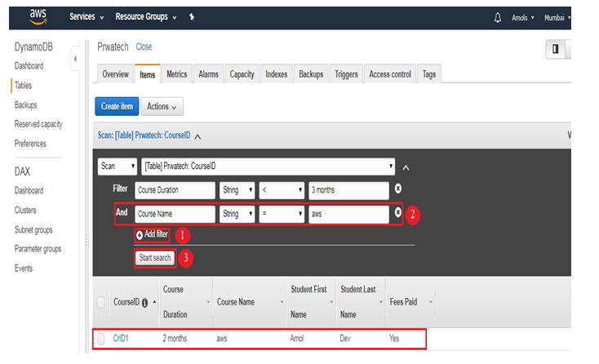599x364 pixels.
Task: Open the Actions dropdown
Action: pos(162,106)
